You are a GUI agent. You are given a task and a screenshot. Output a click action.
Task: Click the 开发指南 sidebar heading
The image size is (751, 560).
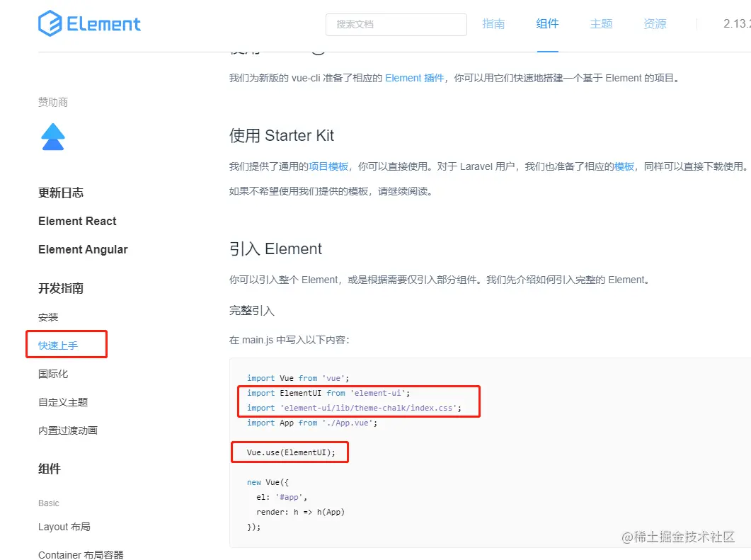tap(61, 288)
